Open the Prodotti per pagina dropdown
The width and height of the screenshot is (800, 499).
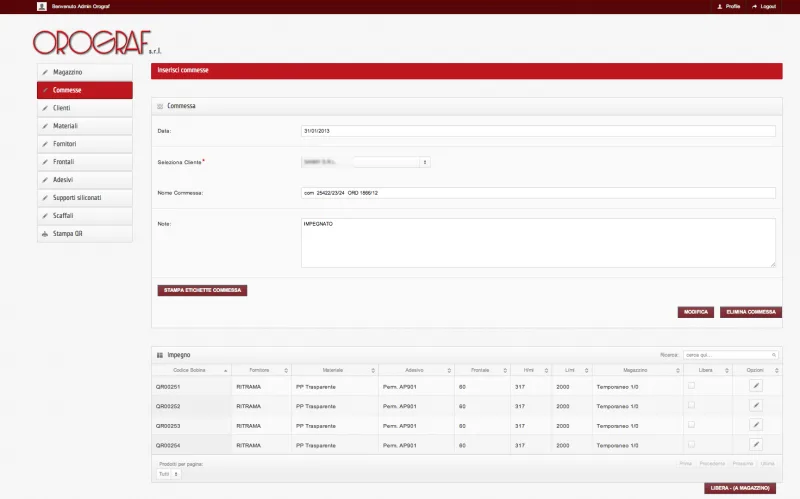pyautogui.click(x=168, y=474)
